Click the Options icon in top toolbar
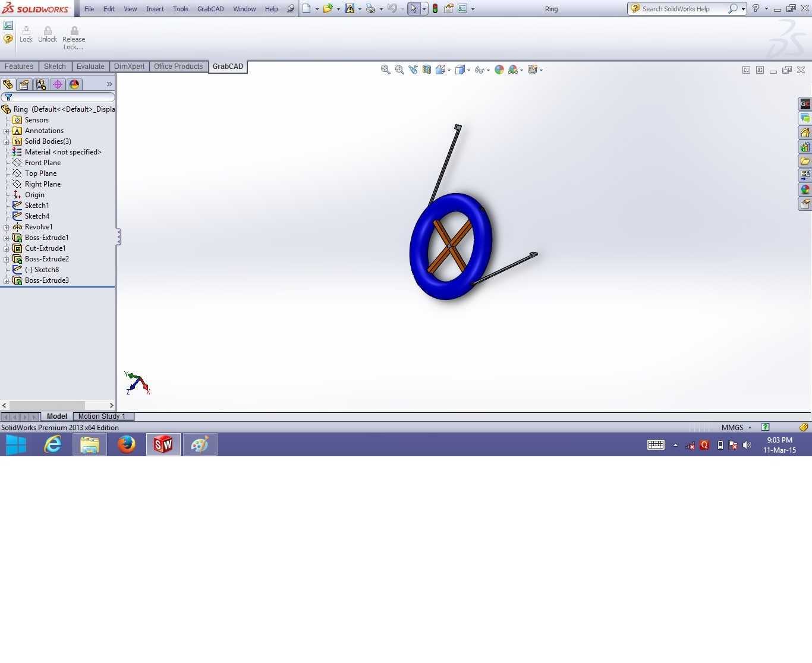This screenshot has width=812, height=663. (462, 8)
